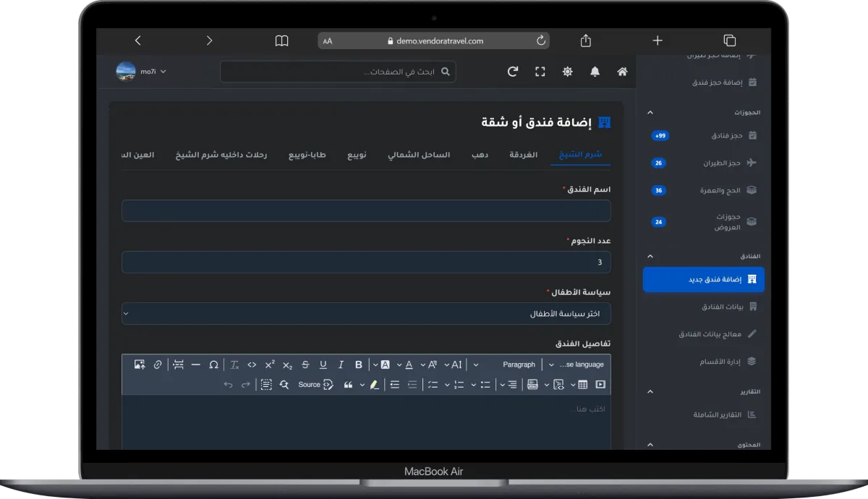Image resolution: width=868 pixels, height=499 pixels.
Task: Open the font size dropdown
Action: 453,364
